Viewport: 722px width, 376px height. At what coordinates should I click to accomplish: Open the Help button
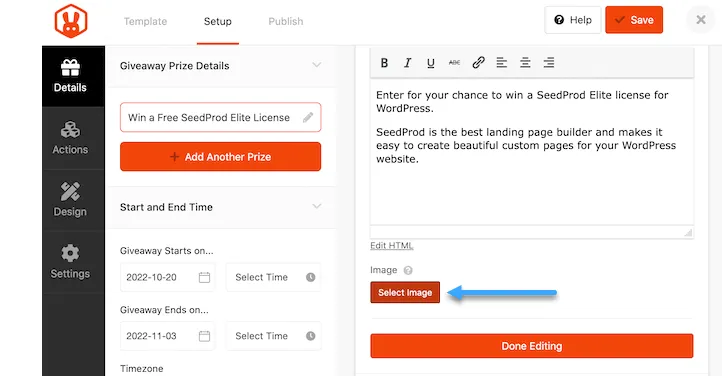pyautogui.click(x=573, y=20)
